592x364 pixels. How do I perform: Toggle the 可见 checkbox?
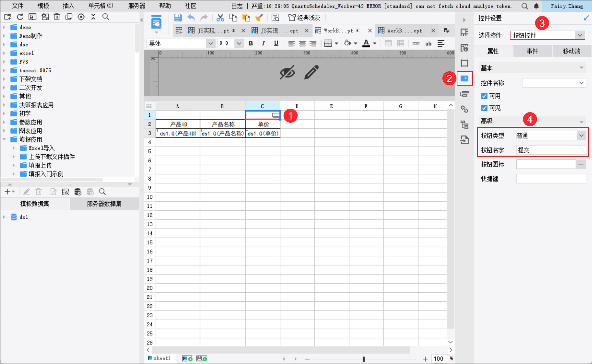(484, 108)
